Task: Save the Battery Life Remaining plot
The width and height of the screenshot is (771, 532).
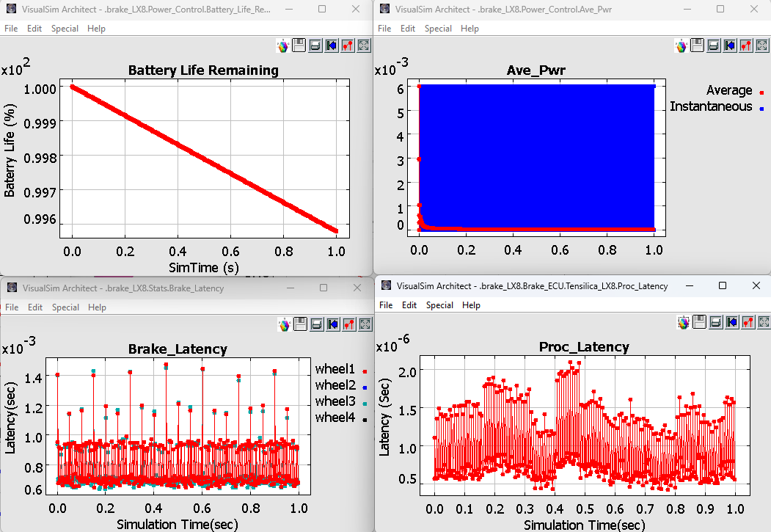Action: point(299,45)
